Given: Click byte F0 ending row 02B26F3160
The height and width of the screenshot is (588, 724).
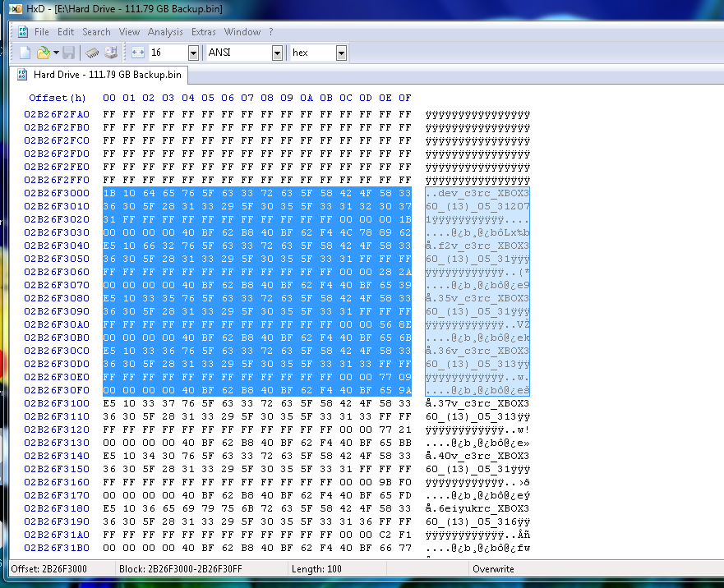Looking at the screenshot, I should pyautogui.click(x=405, y=482).
